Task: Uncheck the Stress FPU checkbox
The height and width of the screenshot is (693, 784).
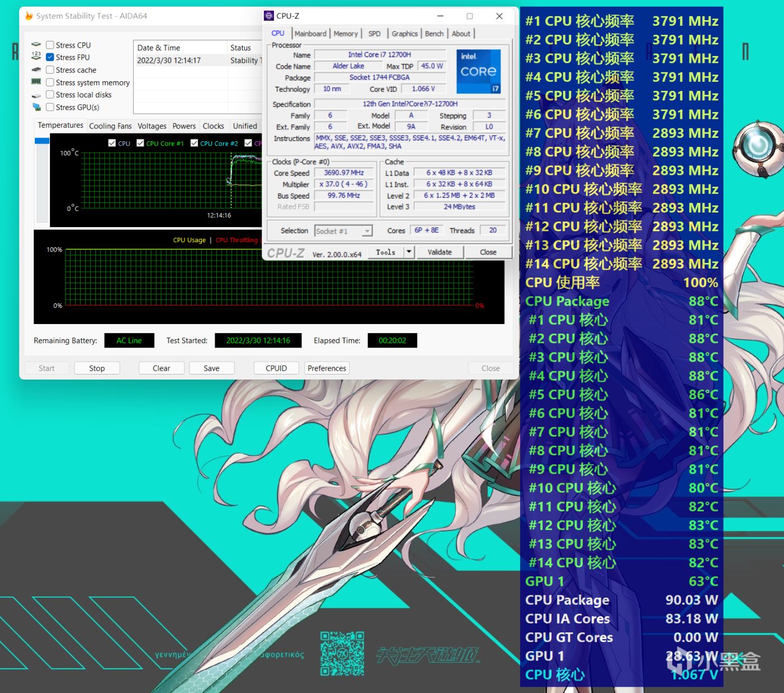Action: point(50,57)
